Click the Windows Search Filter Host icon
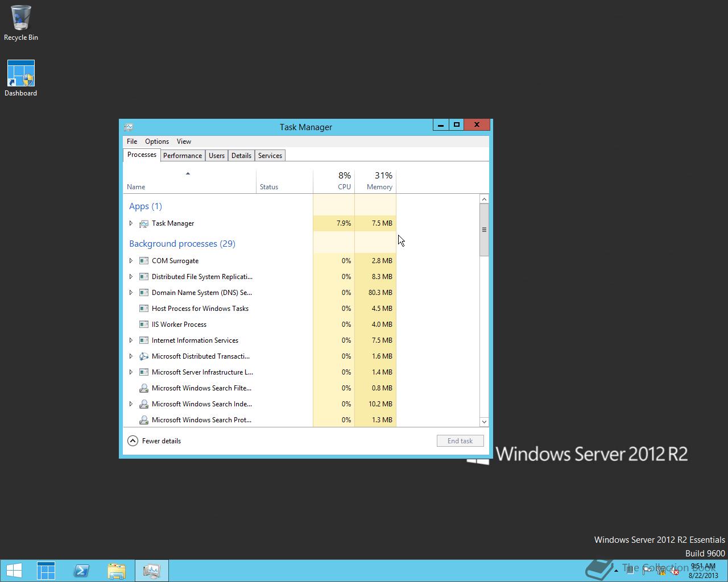 (x=144, y=388)
